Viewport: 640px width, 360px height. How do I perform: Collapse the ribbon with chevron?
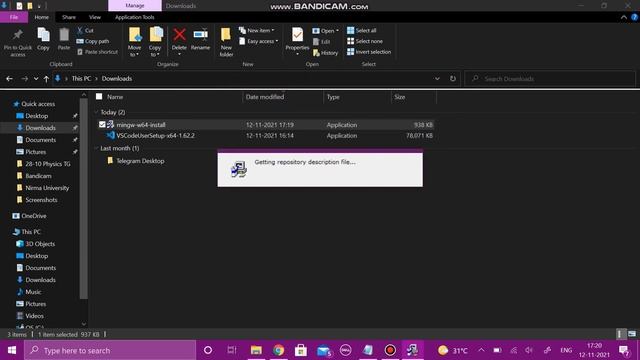(623, 17)
